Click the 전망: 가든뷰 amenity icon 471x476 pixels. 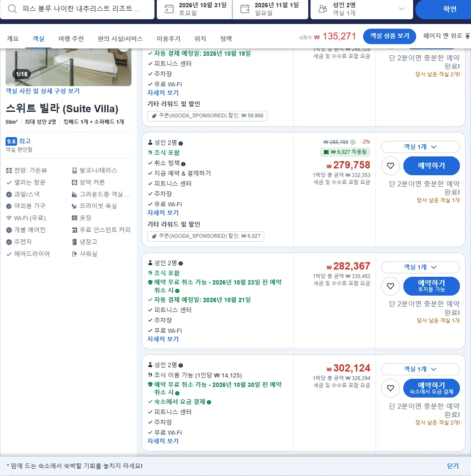9,171
